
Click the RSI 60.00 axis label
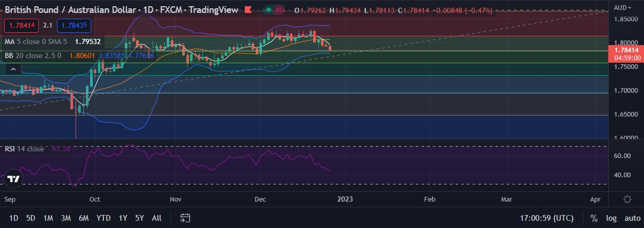pos(622,156)
